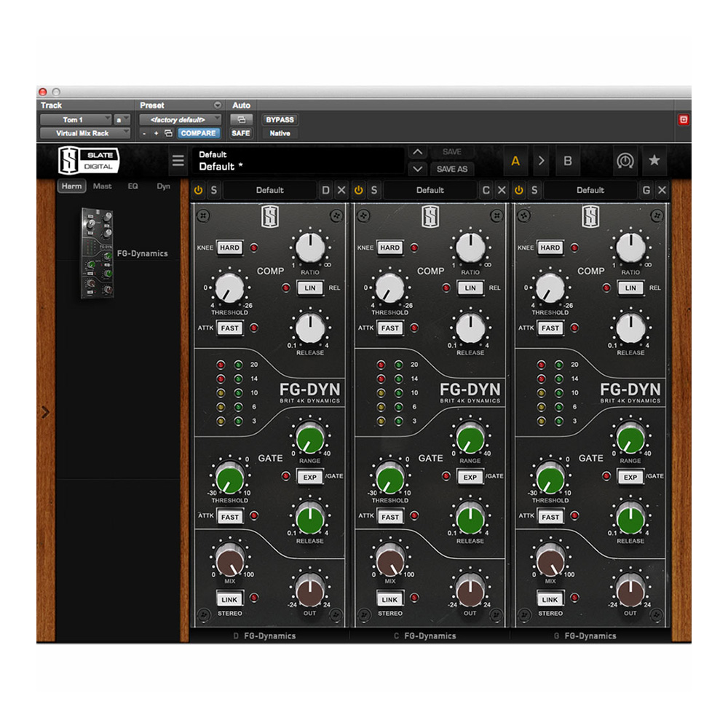Solo module C with S button
Viewport: 728px width, 728px height.
coord(374,190)
